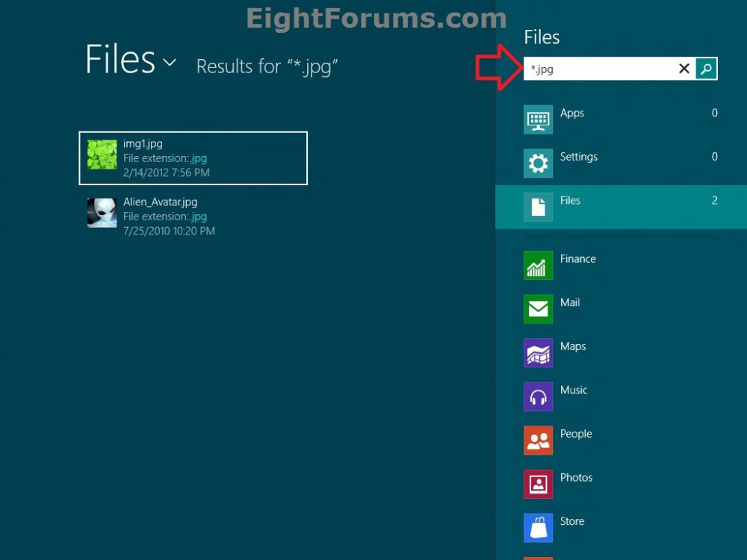Select the Files document icon

click(x=538, y=207)
